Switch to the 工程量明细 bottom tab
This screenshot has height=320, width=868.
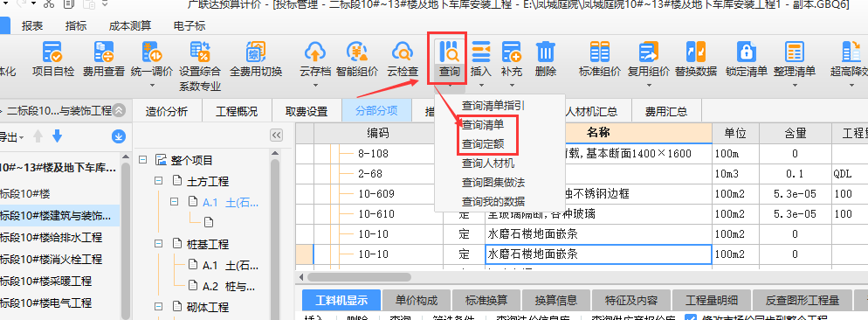[x=712, y=301]
